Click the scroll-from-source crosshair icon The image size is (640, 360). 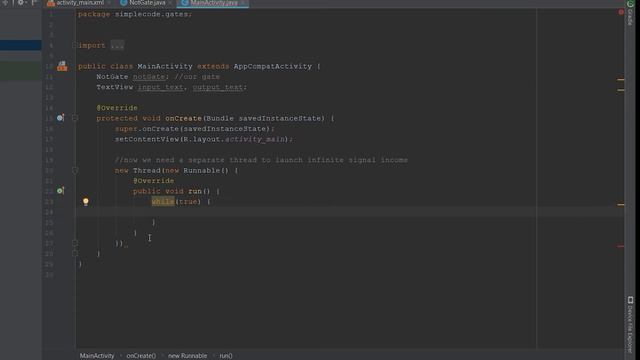5,2
